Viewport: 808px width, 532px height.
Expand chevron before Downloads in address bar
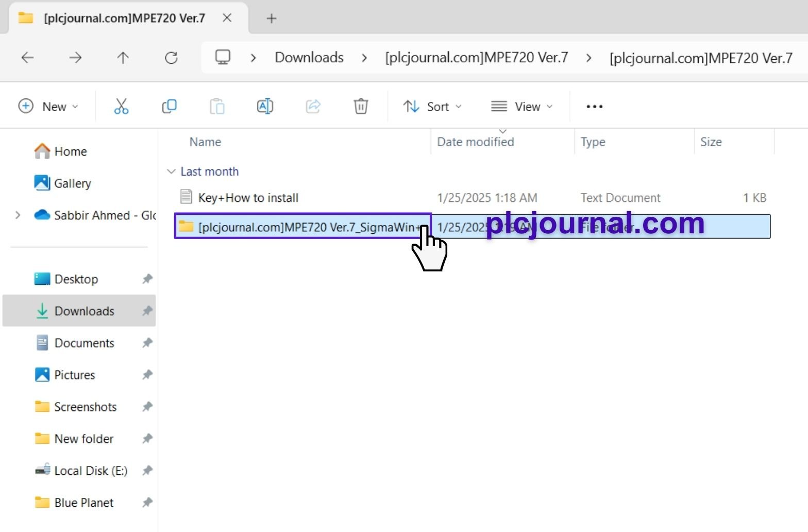(253, 58)
